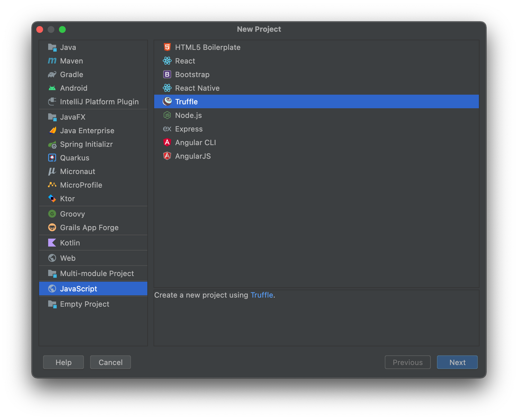Click the Java folder icon
Screen dimensions: 518x420
point(52,47)
